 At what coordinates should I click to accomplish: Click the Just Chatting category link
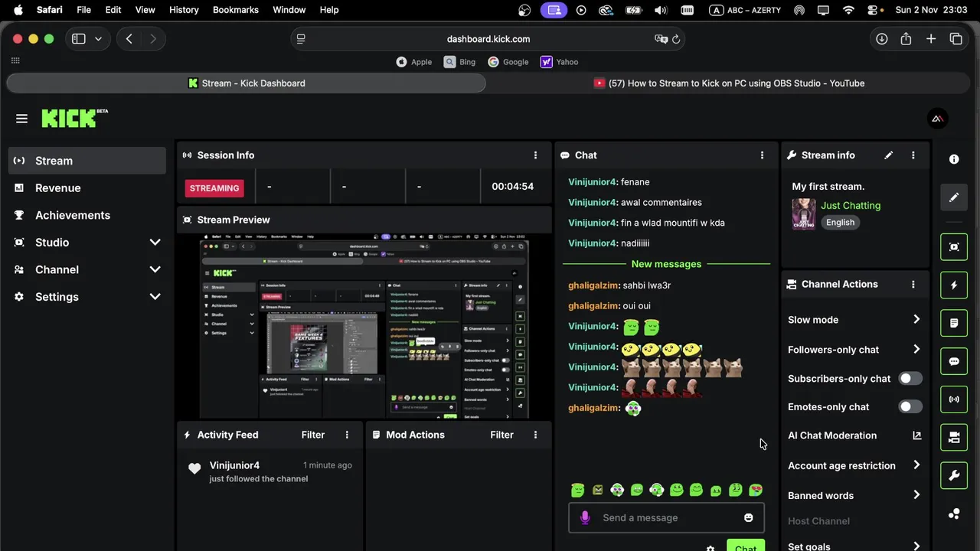[851, 206]
